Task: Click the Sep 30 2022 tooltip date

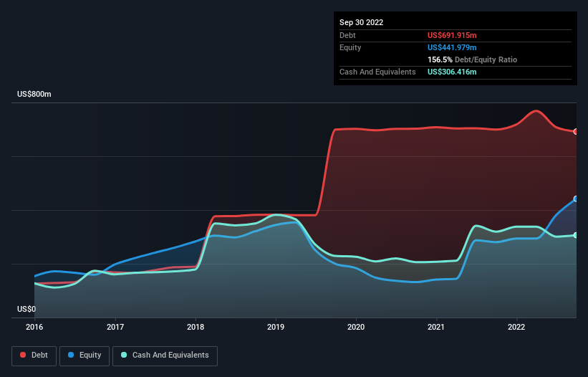Action: (362, 22)
